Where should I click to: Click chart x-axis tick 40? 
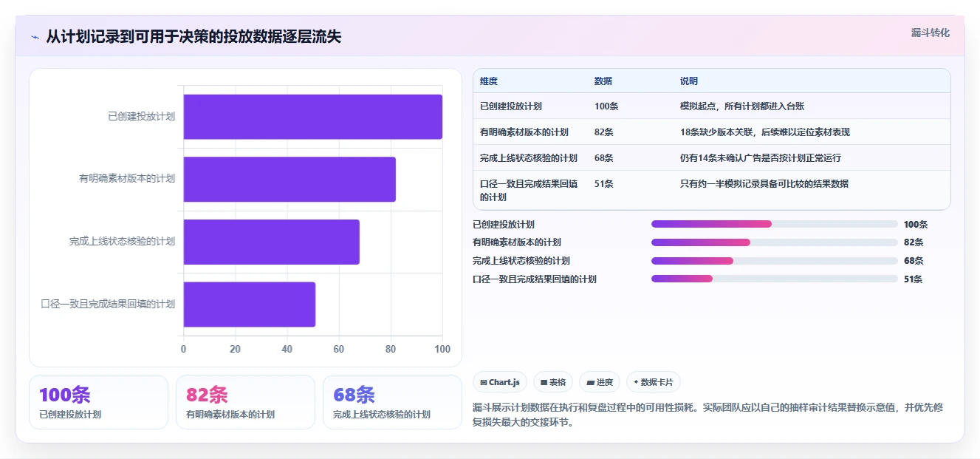pos(287,350)
